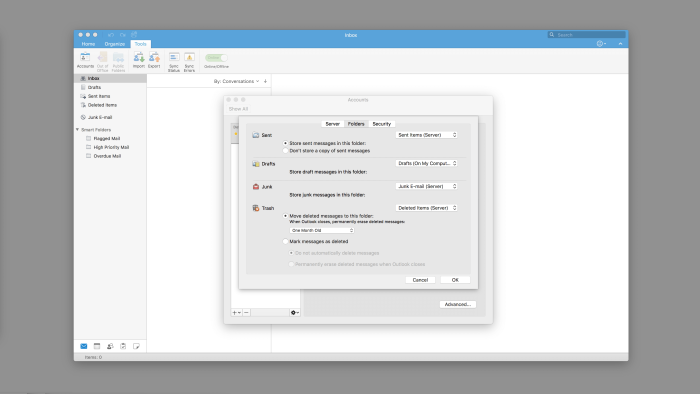Open Sync Errors
Image resolution: width=700 pixels, height=394 pixels.
(189, 62)
